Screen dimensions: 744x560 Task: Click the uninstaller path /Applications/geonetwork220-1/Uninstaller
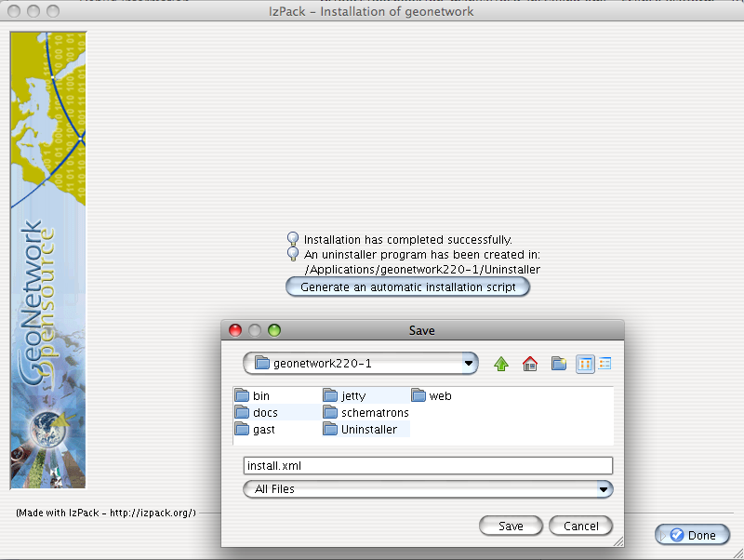tap(422, 270)
